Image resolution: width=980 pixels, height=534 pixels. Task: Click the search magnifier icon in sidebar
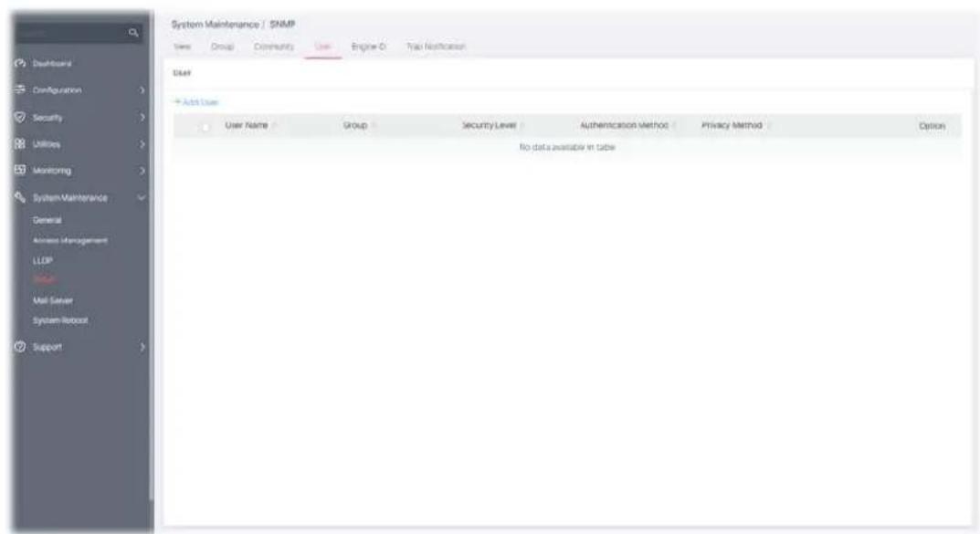[133, 33]
